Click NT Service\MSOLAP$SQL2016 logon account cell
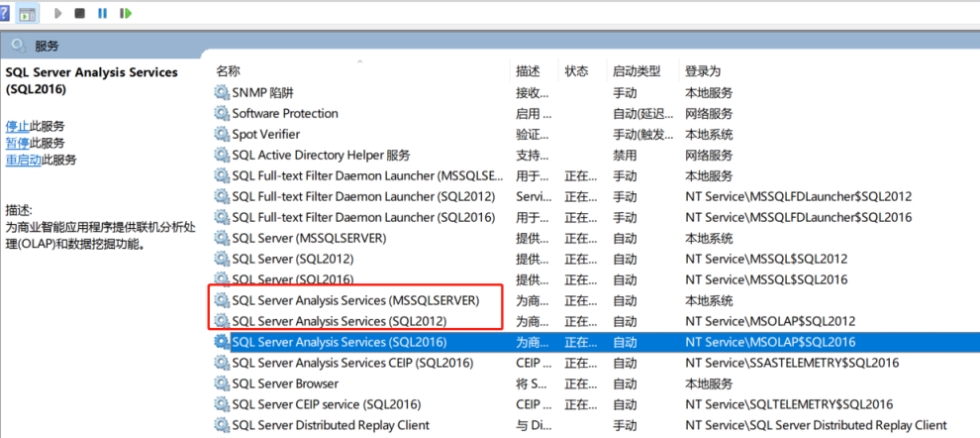This screenshot has width=980, height=438. click(770, 342)
